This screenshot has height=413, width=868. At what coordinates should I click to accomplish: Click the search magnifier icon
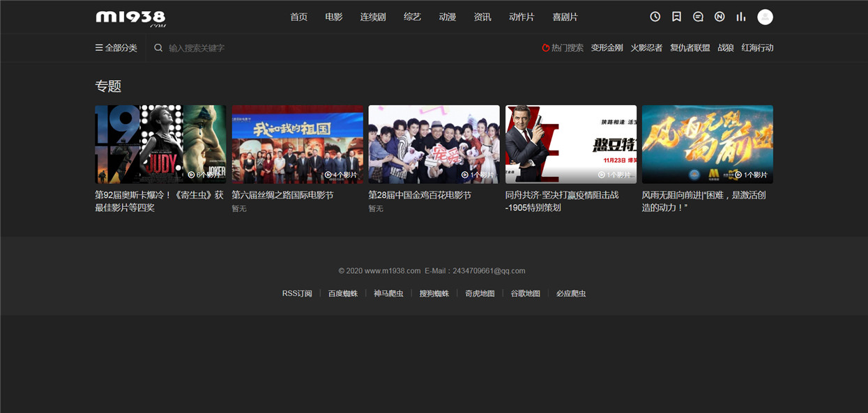point(158,48)
